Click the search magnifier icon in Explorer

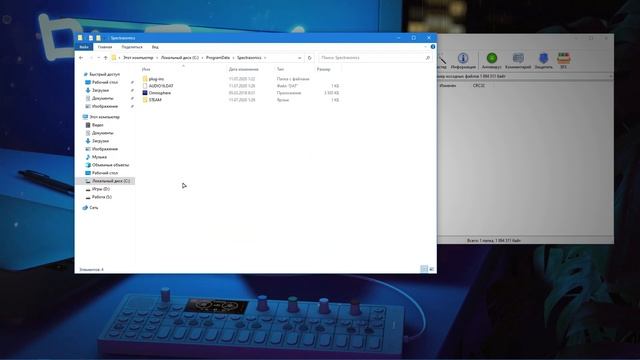pyautogui.click(x=427, y=58)
